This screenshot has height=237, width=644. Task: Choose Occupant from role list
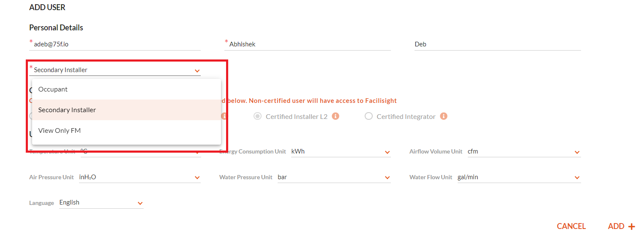pyautogui.click(x=126, y=89)
